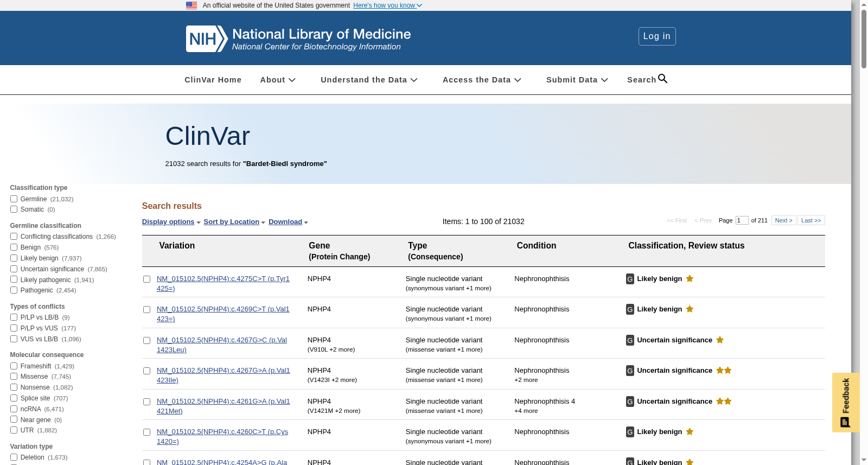Open variant c.4267G>C (p.Val1423Leu) link
This screenshot has width=868, height=465.
222,345
